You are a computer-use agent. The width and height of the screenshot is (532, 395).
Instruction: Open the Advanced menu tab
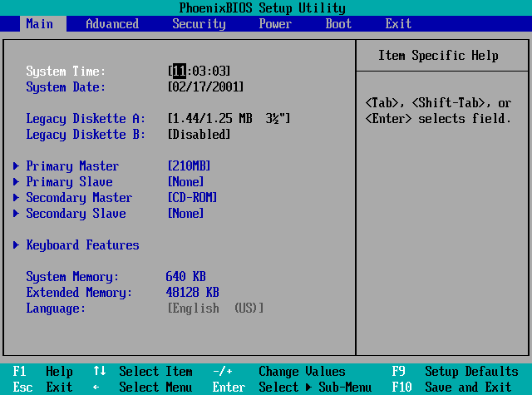pos(112,24)
